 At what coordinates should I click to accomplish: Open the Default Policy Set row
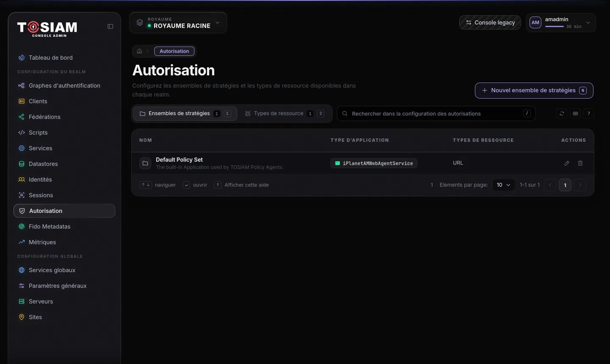point(363,163)
